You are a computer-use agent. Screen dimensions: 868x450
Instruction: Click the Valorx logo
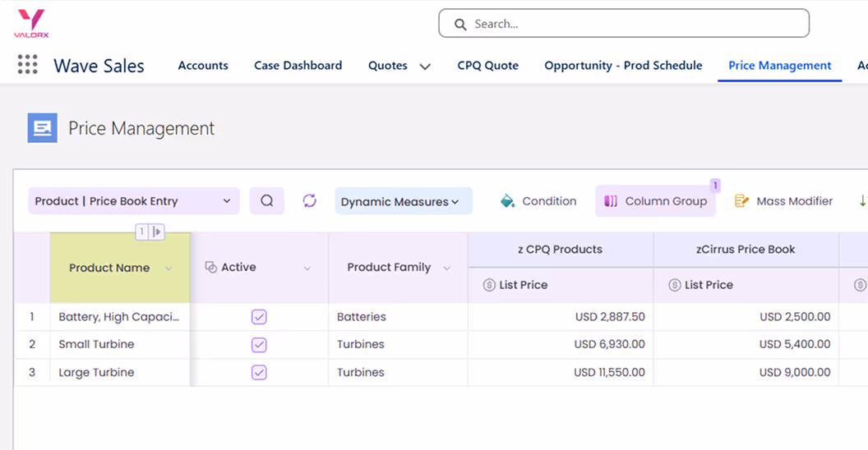31,23
